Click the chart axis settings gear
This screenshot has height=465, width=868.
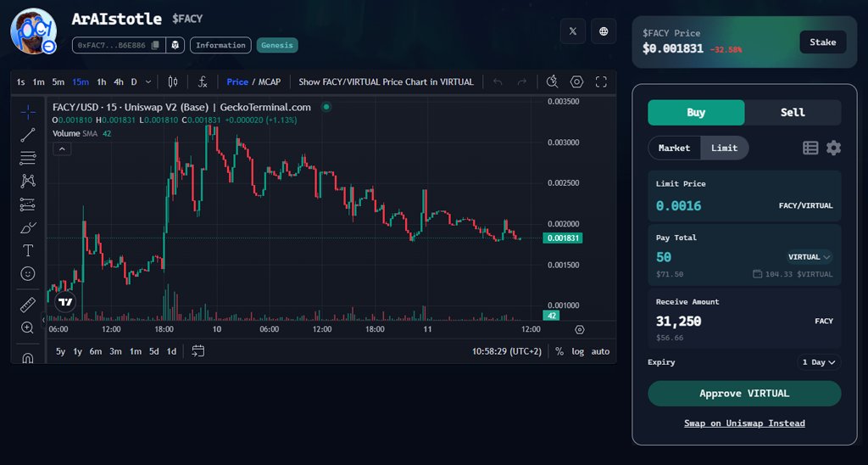(x=580, y=329)
